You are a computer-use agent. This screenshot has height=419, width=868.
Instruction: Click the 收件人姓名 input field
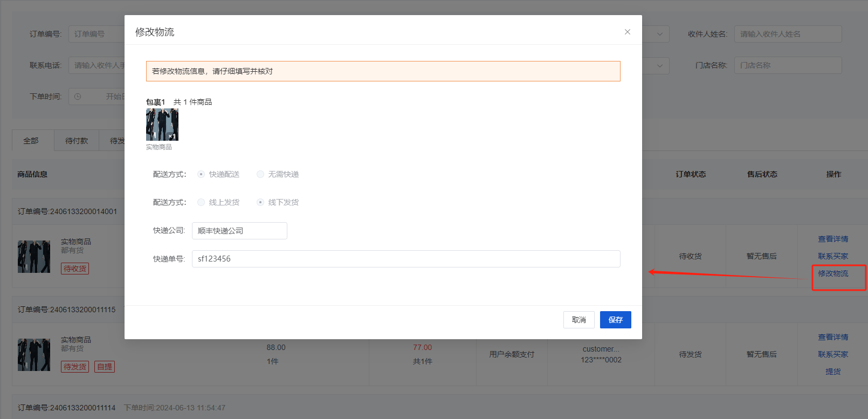tap(788, 34)
